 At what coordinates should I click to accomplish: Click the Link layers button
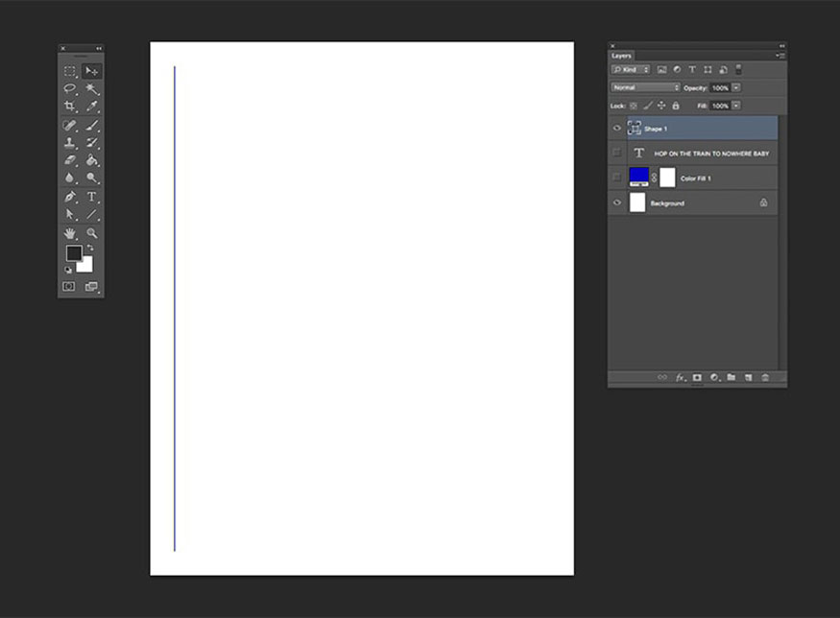(x=662, y=377)
